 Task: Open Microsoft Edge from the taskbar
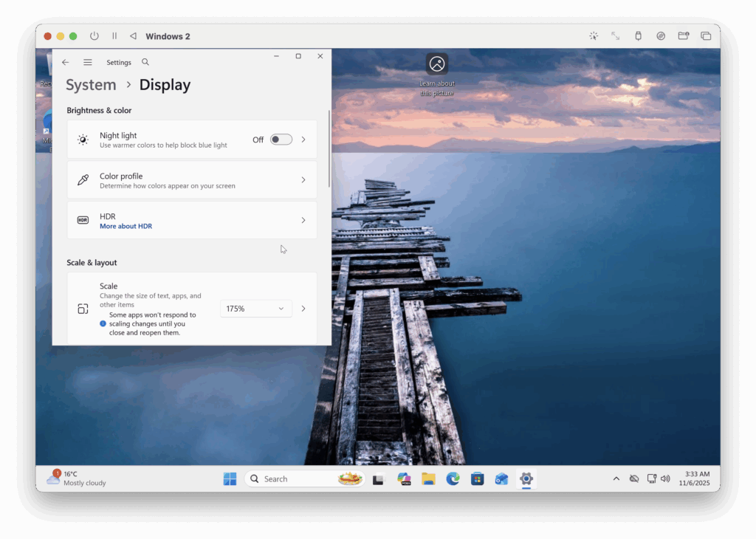point(453,479)
